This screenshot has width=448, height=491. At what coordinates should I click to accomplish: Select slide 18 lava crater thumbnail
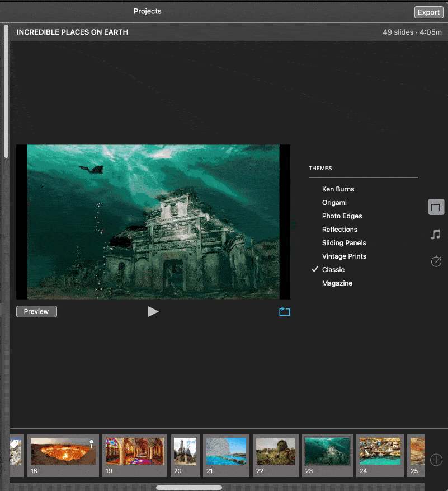click(x=63, y=451)
